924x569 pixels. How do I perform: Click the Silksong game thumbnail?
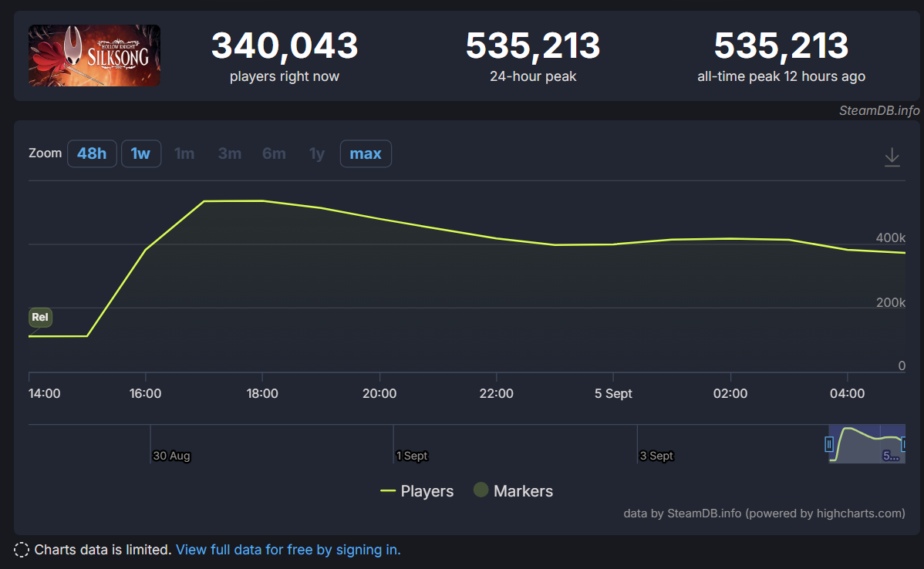tap(94, 56)
